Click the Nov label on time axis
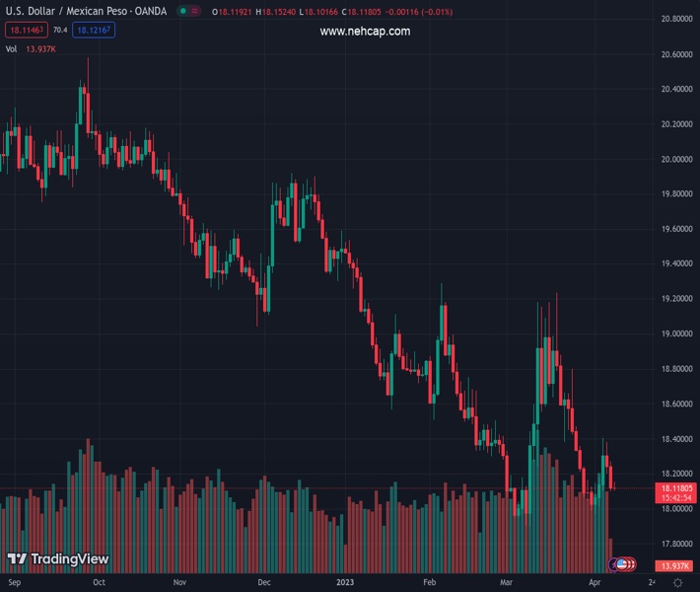Screen dimensions: 700x592 pyautogui.click(x=179, y=582)
